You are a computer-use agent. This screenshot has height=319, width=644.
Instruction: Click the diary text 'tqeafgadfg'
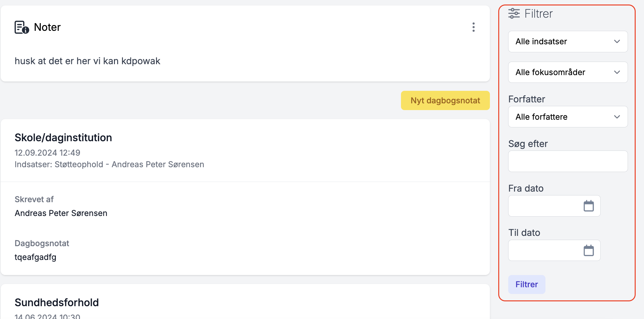click(x=35, y=257)
